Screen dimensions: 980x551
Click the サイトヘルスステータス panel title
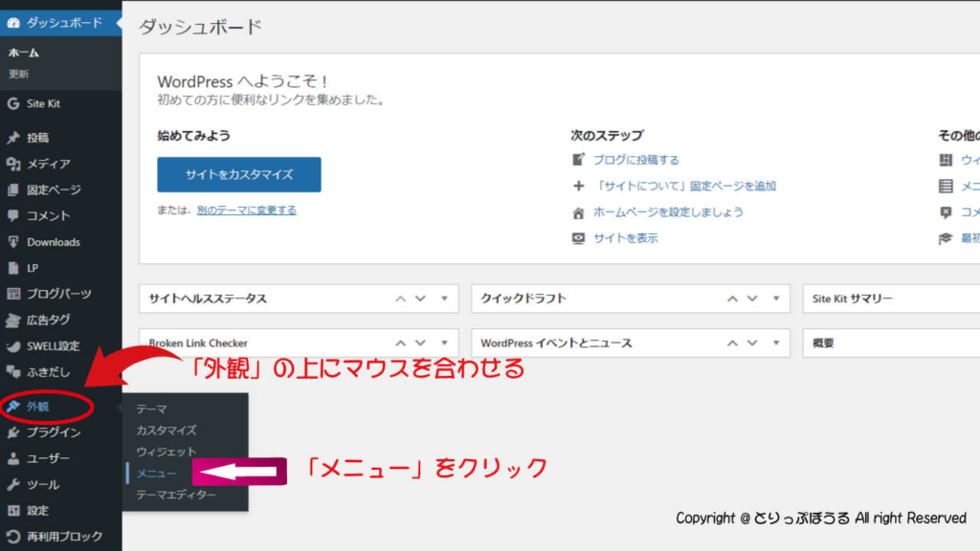pyautogui.click(x=208, y=298)
